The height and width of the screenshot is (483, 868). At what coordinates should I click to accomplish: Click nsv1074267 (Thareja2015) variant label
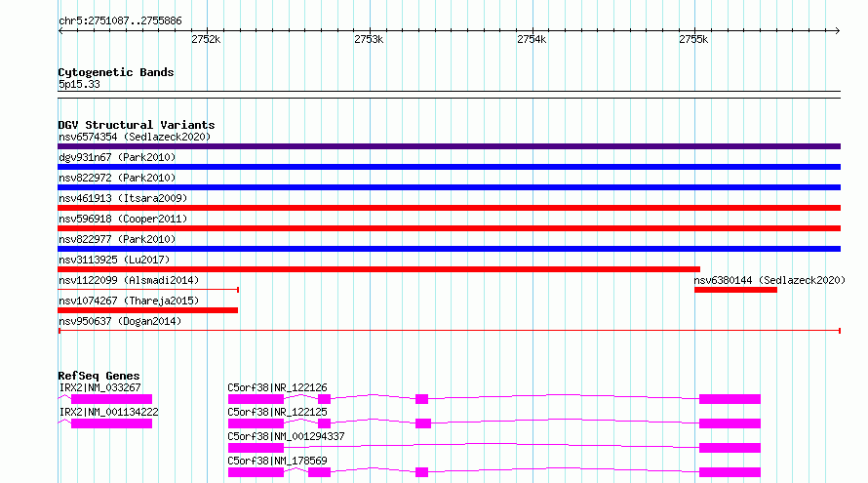click(x=129, y=301)
